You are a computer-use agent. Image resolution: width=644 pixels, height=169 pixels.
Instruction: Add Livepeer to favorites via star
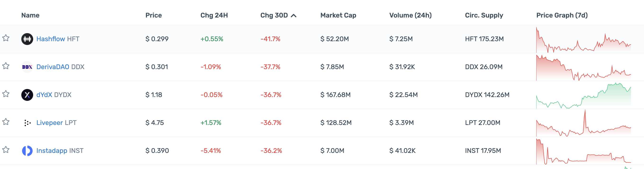pyautogui.click(x=6, y=122)
